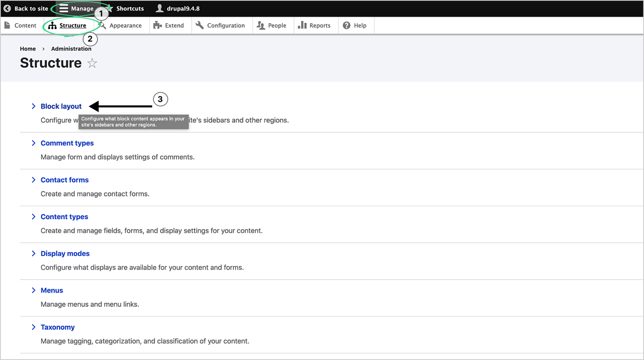The width and height of the screenshot is (644, 360).
Task: Click the Configuration wrench icon
Action: coord(200,25)
